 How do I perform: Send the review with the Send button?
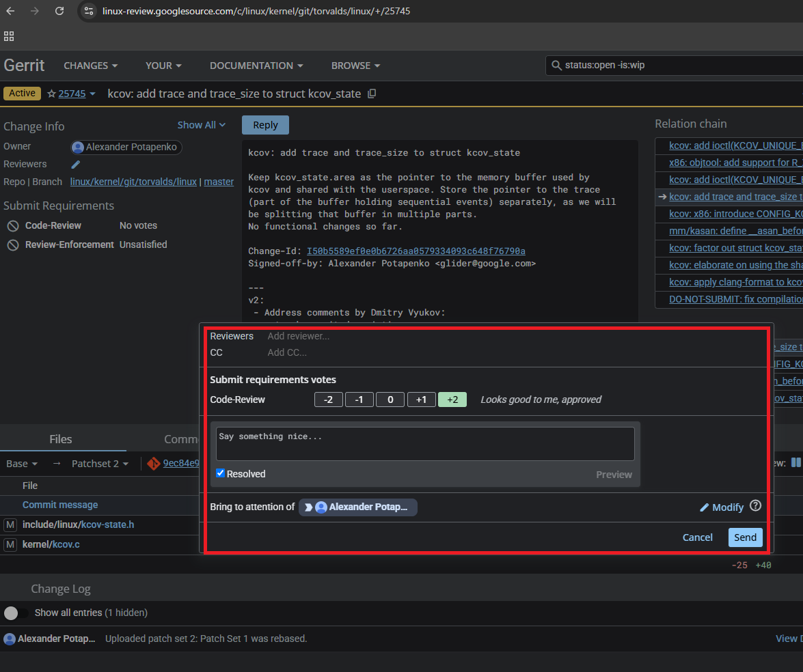point(745,537)
